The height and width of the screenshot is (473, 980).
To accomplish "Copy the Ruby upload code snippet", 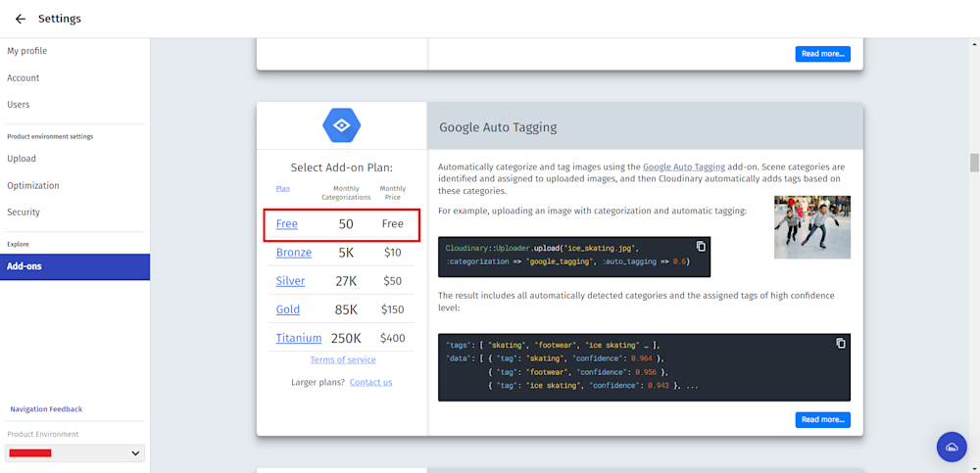I will click(701, 246).
